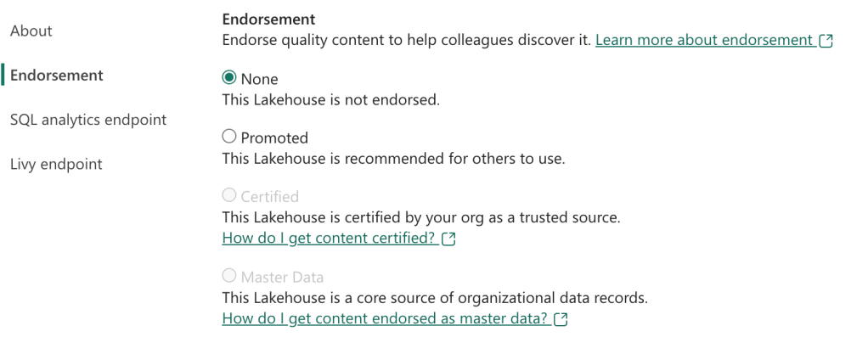Click the Master Data radio button circle

point(229,276)
